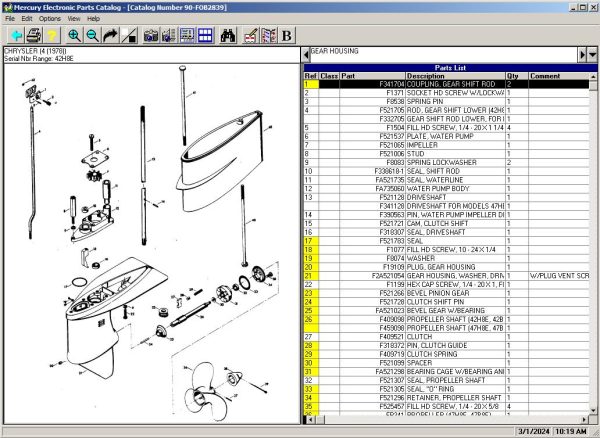Click the camera toolbar icon

click(151, 36)
